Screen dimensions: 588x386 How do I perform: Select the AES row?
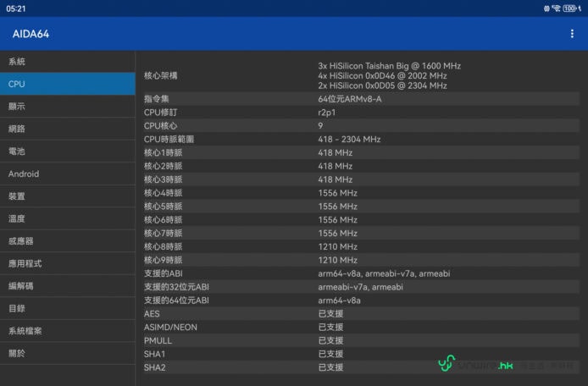click(362, 314)
